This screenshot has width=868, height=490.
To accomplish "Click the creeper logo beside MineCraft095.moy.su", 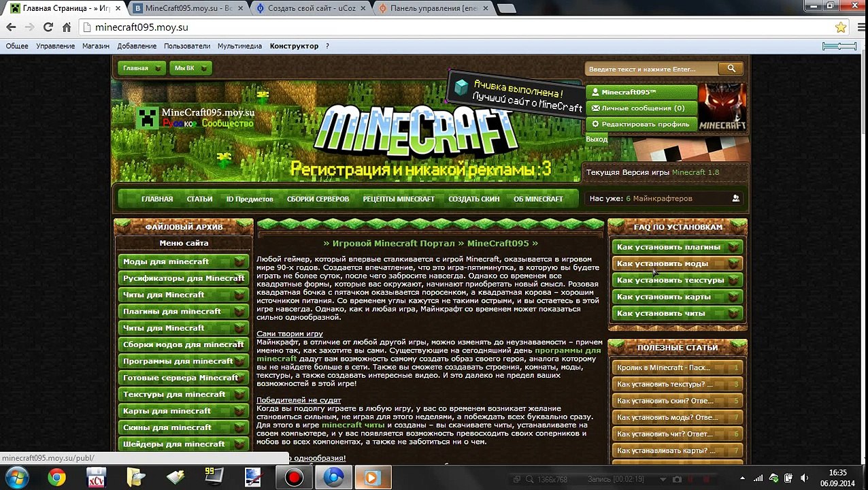I will point(148,118).
